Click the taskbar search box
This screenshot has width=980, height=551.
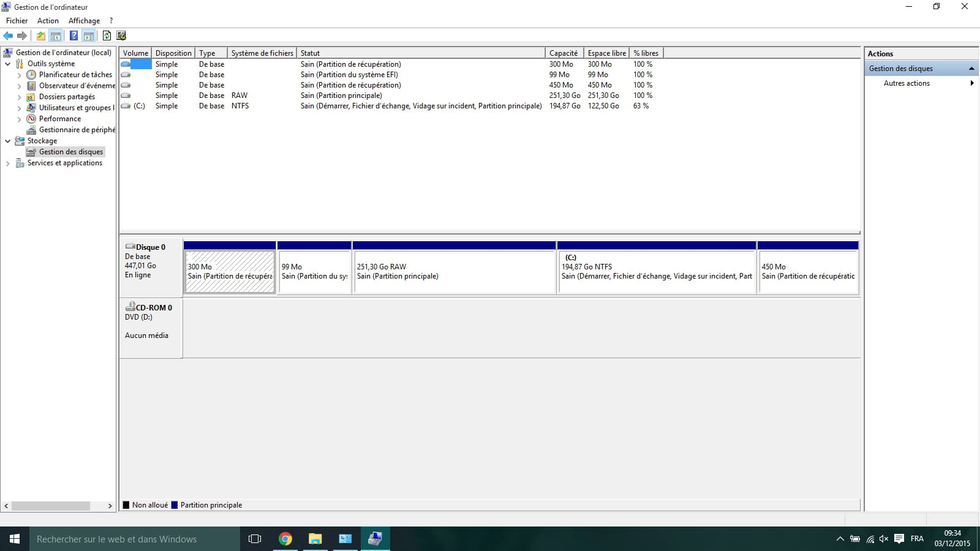click(135, 539)
